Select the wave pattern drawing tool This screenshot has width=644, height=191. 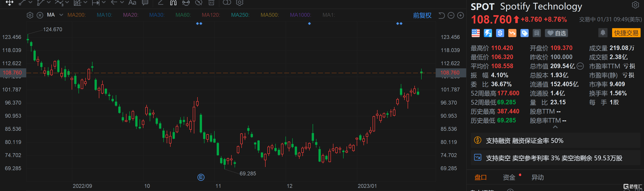[59, 2]
